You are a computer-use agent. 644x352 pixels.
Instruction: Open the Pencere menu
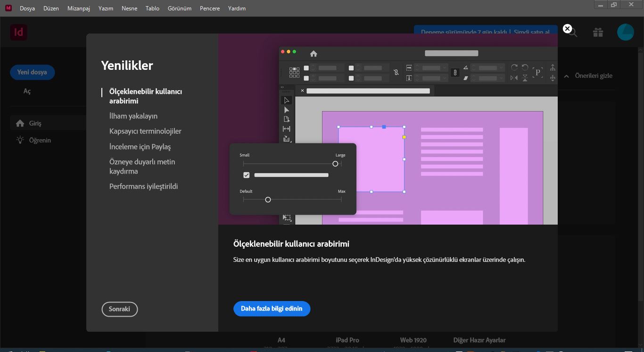point(210,8)
